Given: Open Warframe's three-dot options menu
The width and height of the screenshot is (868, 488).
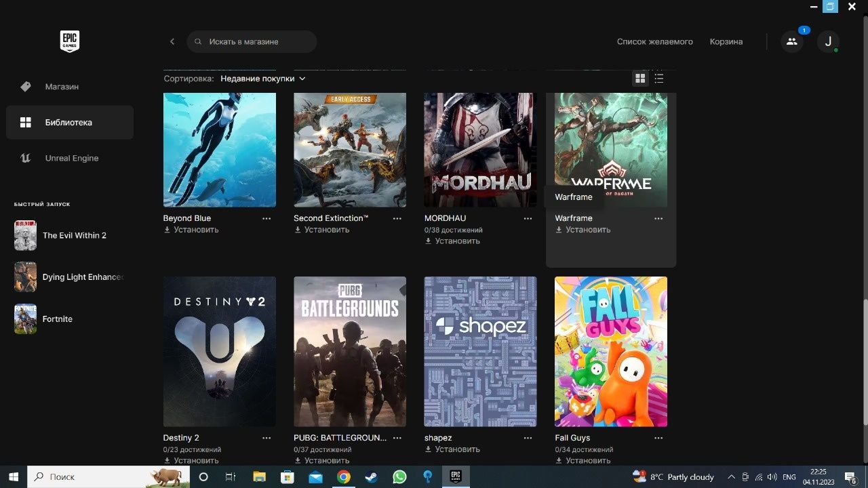Looking at the screenshot, I should tap(658, 218).
